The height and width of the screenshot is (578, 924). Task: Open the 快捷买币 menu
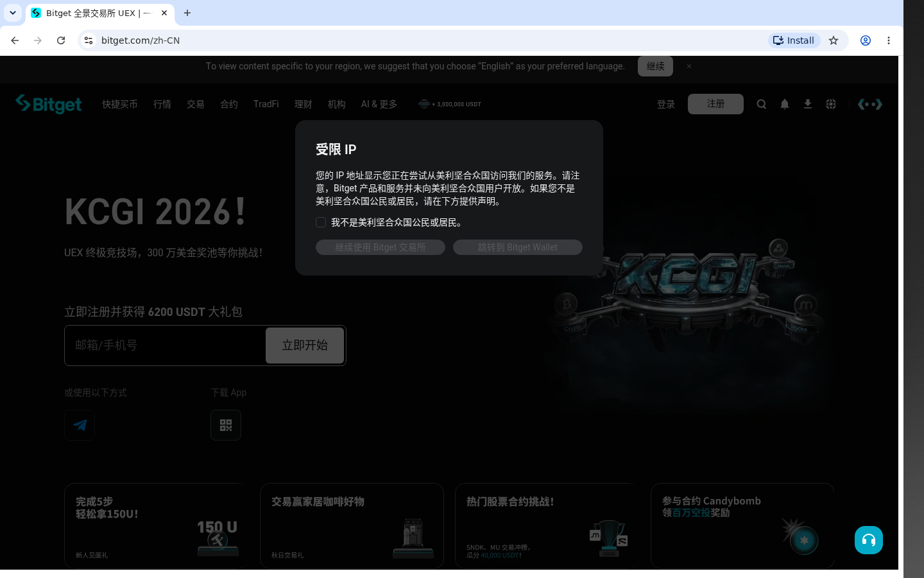pyautogui.click(x=120, y=104)
